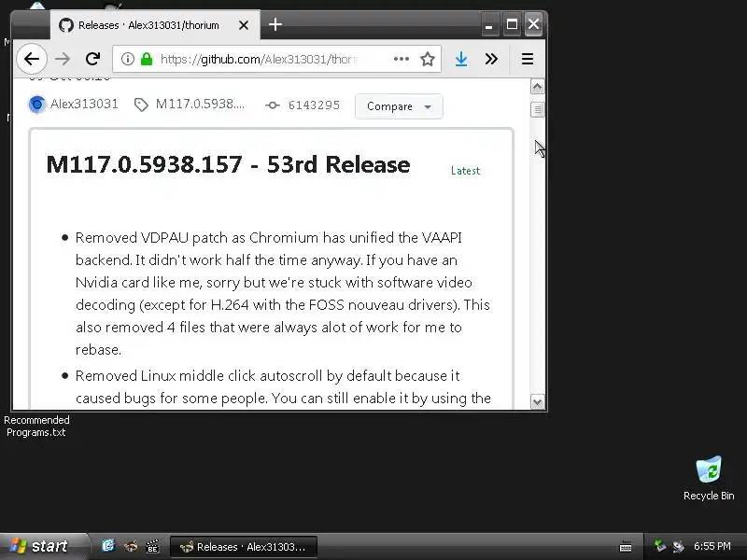Click the scrollbar down arrow

(537, 402)
